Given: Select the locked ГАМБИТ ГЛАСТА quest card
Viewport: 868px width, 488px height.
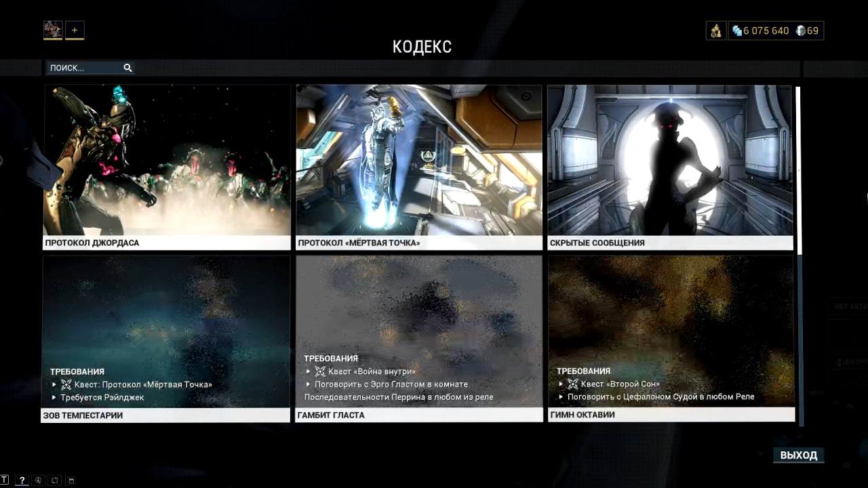Looking at the screenshot, I should point(419,339).
